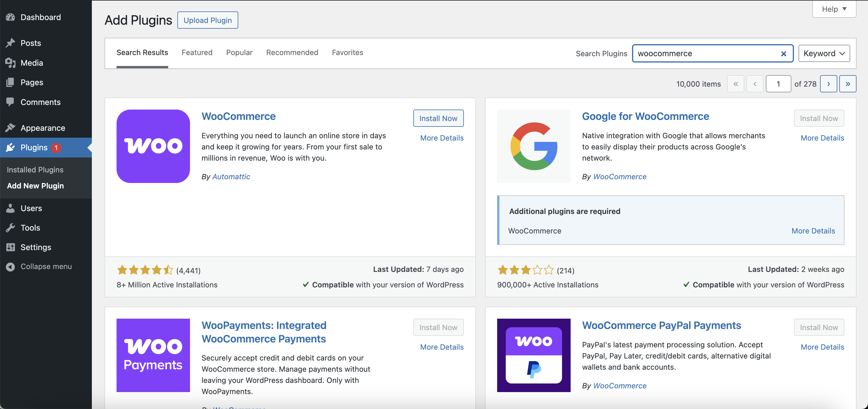The image size is (868, 409).
Task: Install the WooCommerce plugin now
Action: pyautogui.click(x=438, y=118)
